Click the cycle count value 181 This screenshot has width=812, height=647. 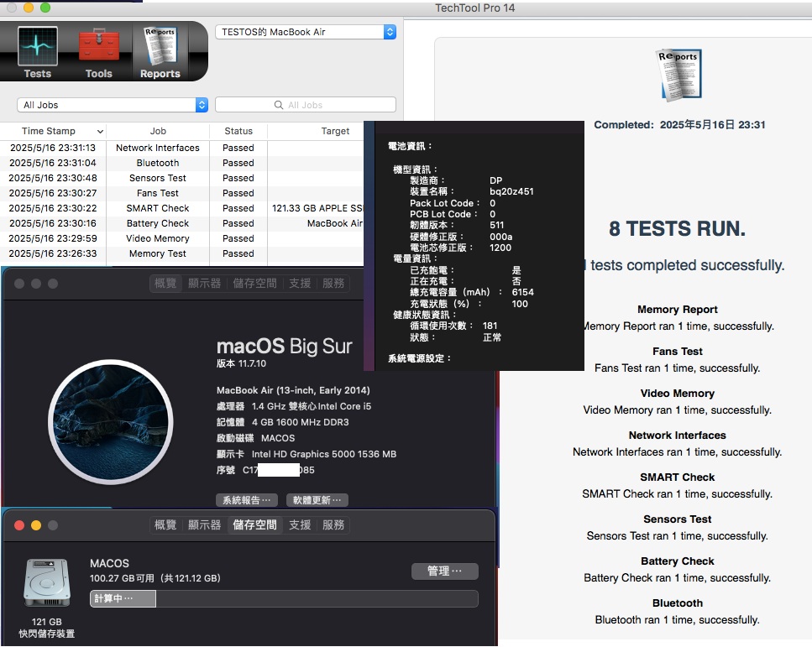pos(490,326)
